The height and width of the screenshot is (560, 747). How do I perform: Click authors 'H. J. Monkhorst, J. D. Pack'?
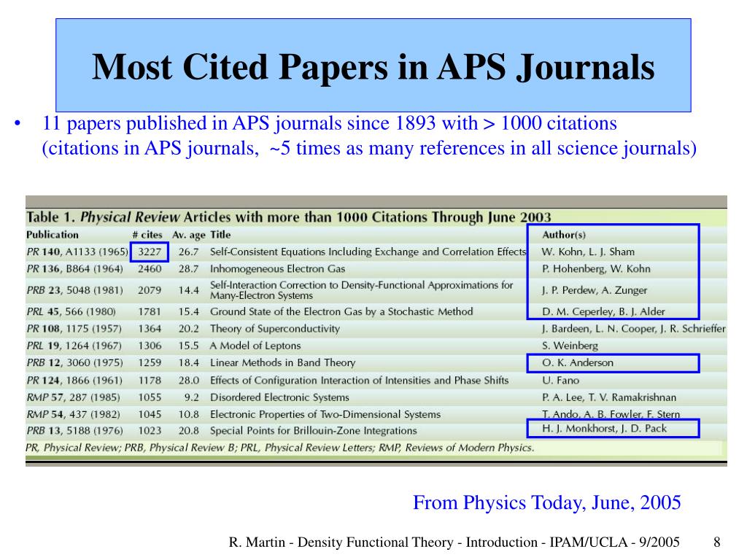point(605,428)
